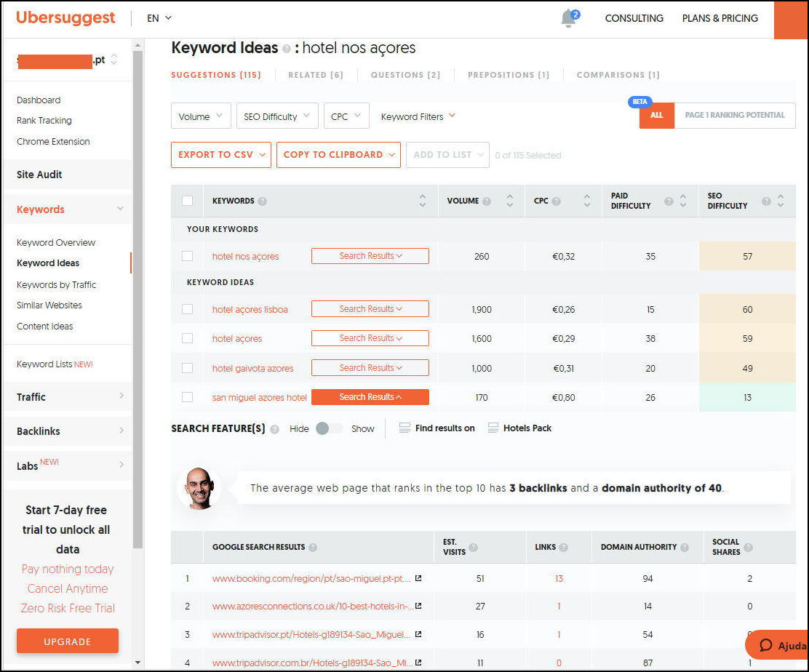The image size is (809, 672).
Task: Click help icon beside LINKS header
Action: click(x=563, y=547)
